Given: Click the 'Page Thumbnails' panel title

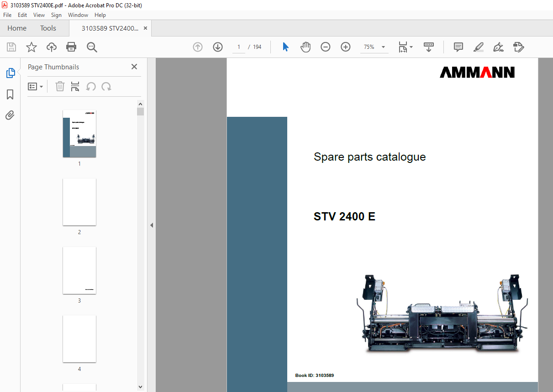Looking at the screenshot, I should [x=53, y=67].
